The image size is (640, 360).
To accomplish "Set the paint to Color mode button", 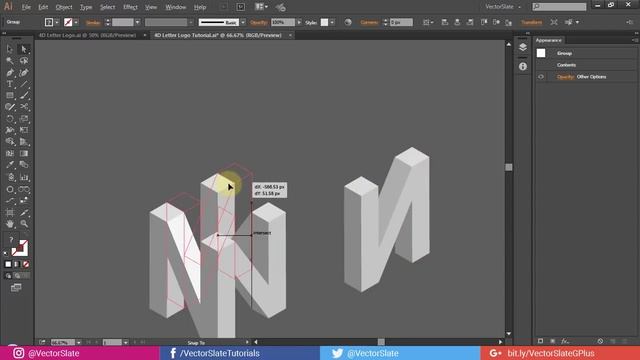I will tap(8, 264).
